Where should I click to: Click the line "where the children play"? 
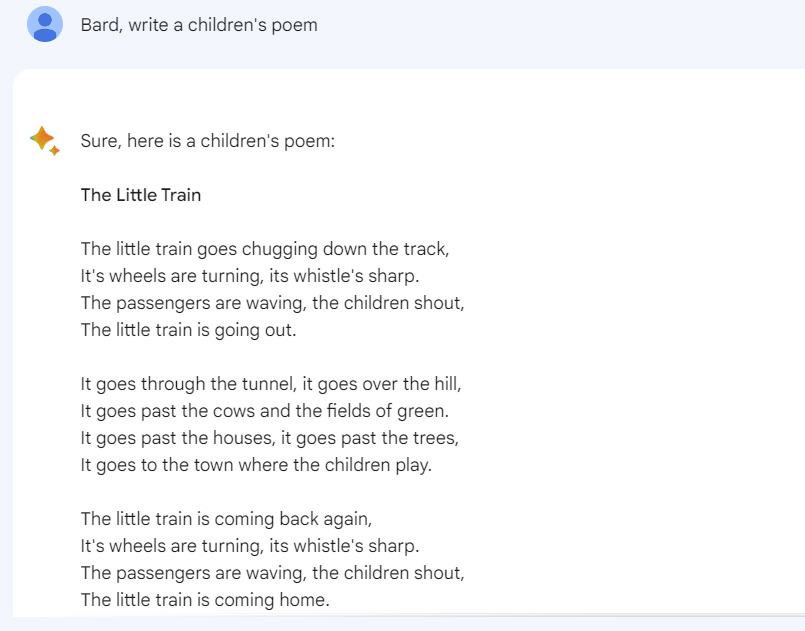pos(256,464)
